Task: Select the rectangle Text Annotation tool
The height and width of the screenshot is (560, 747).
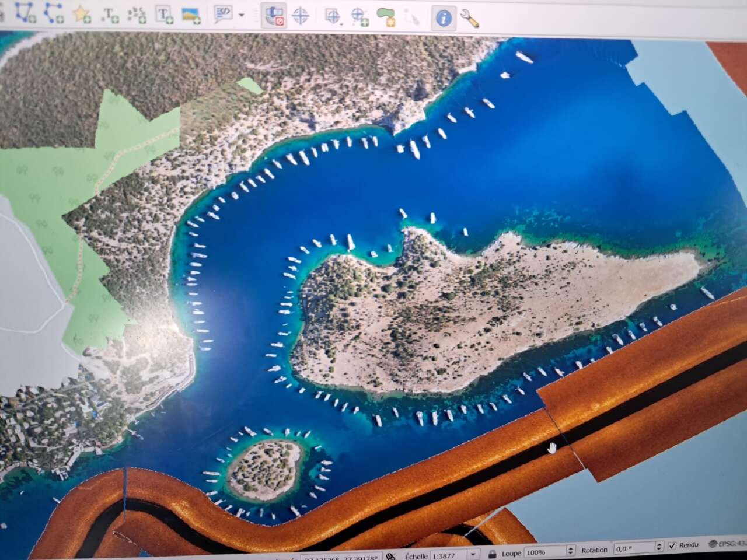Action: (x=165, y=15)
